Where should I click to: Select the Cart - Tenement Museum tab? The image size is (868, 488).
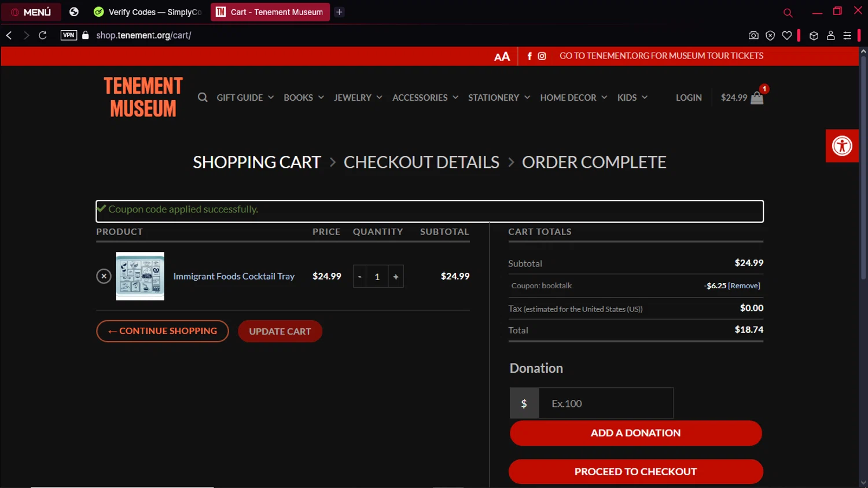tap(270, 12)
